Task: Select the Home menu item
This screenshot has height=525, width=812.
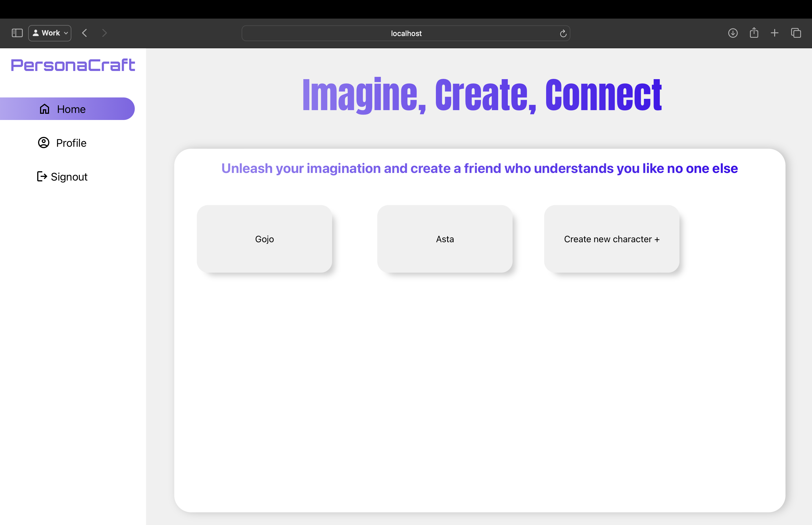Action: [x=71, y=109]
